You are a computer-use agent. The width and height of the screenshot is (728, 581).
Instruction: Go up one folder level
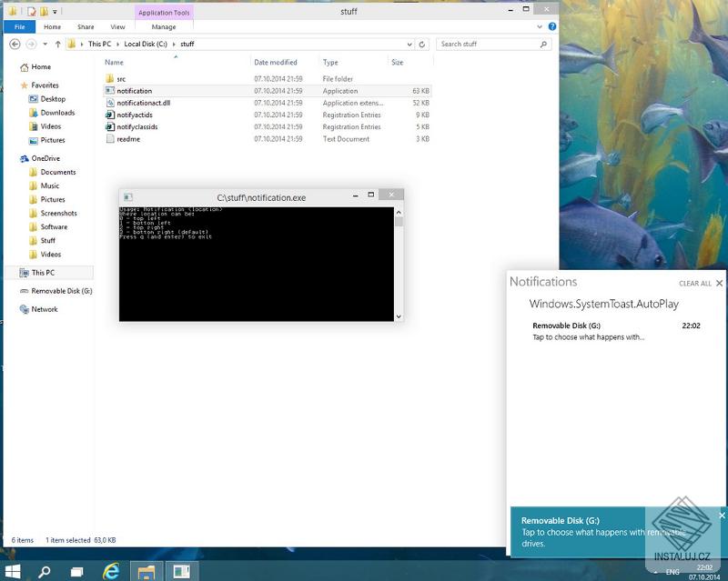[58, 44]
